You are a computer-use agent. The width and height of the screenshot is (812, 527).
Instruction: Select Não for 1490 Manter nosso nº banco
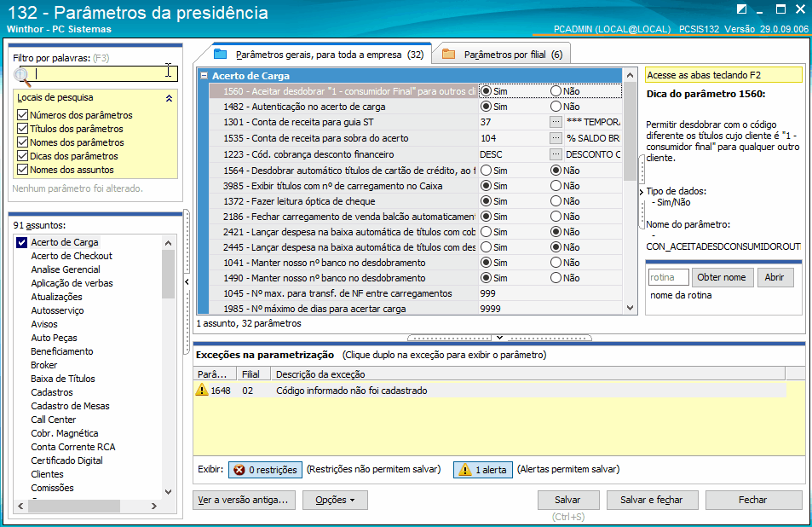pos(556,278)
